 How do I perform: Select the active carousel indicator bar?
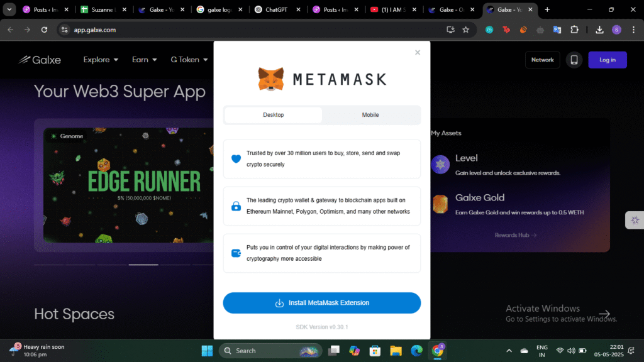143,265
